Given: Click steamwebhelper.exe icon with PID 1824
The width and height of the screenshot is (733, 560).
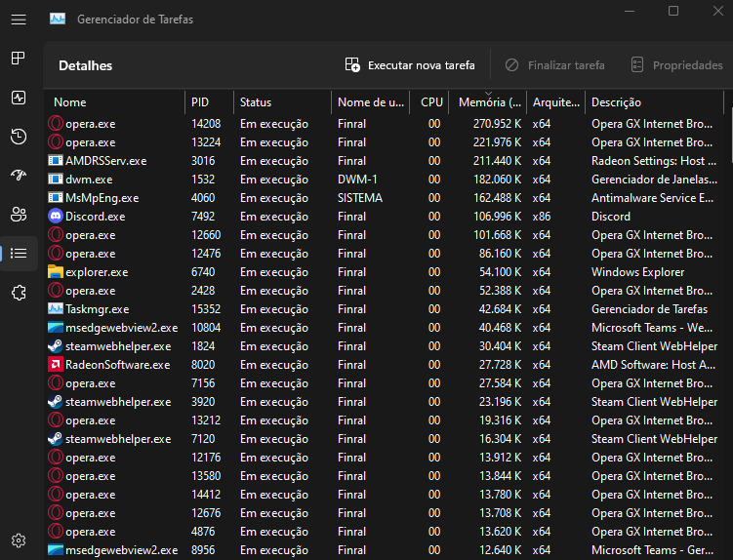Looking at the screenshot, I should point(56,346).
